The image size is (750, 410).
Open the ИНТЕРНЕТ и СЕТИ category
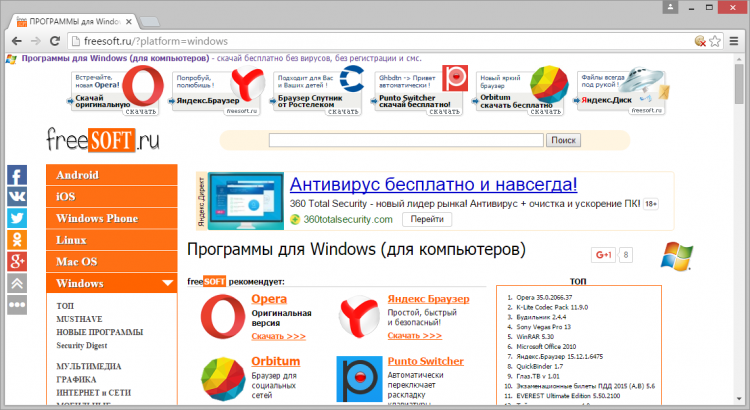94,393
